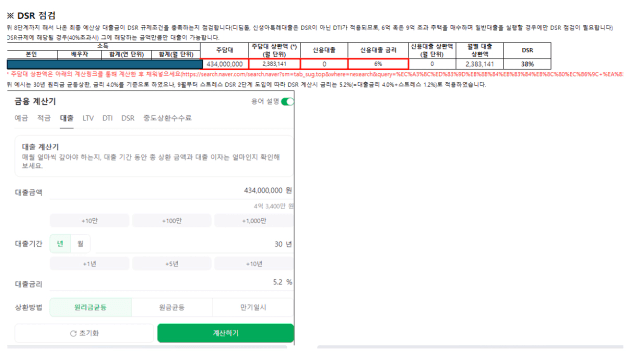Add +10년 to the loan period
The width and height of the screenshot is (640, 361).
coord(254,264)
